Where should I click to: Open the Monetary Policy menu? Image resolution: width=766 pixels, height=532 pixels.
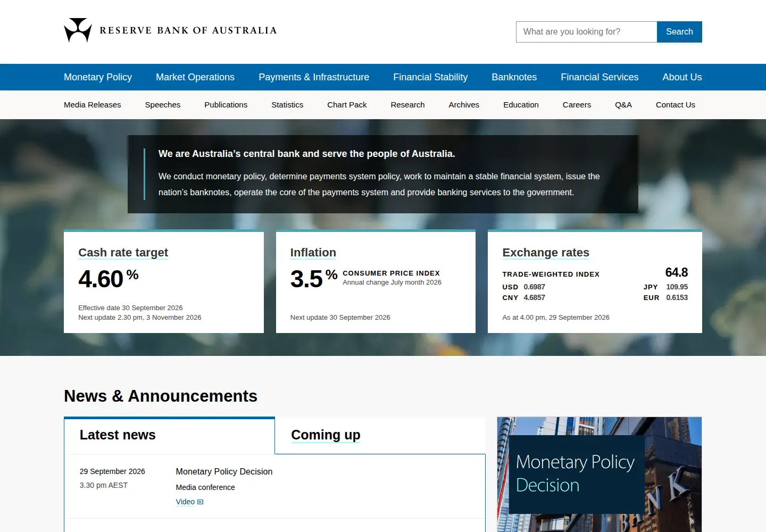pos(98,77)
